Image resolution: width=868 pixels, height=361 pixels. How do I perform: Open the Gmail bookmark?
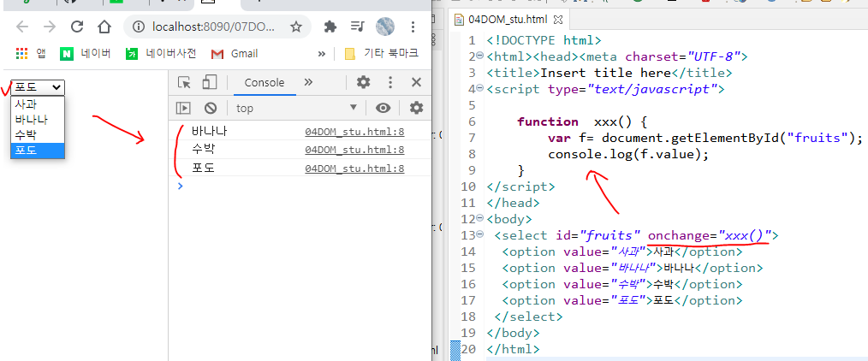(235, 54)
